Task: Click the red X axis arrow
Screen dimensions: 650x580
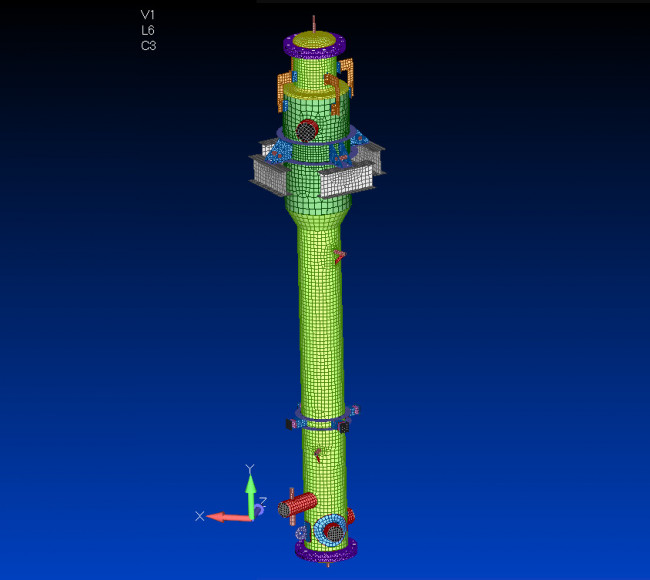Action: point(226,516)
